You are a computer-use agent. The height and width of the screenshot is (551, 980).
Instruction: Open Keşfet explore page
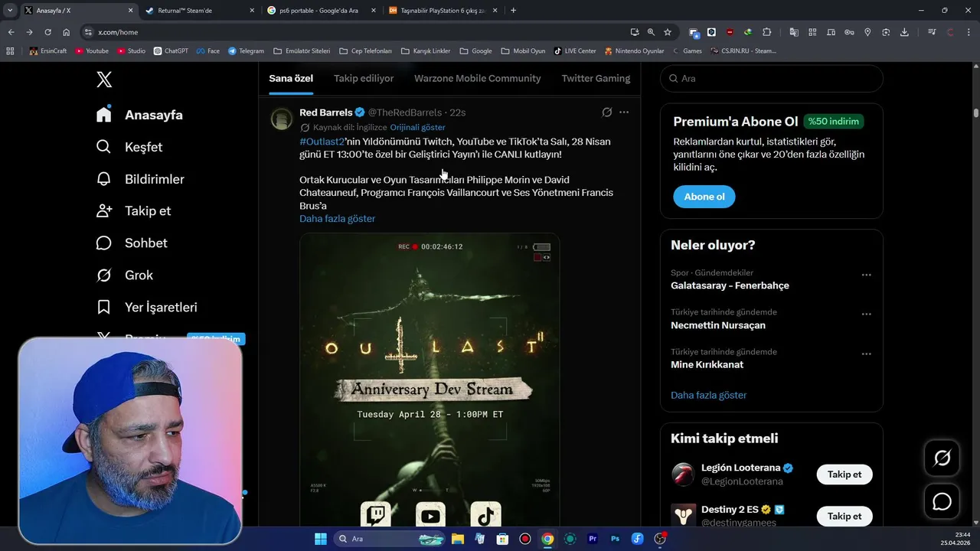tap(129, 147)
